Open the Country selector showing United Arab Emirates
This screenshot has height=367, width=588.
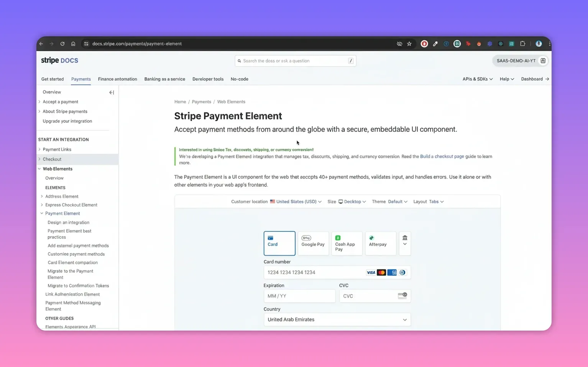(x=337, y=319)
